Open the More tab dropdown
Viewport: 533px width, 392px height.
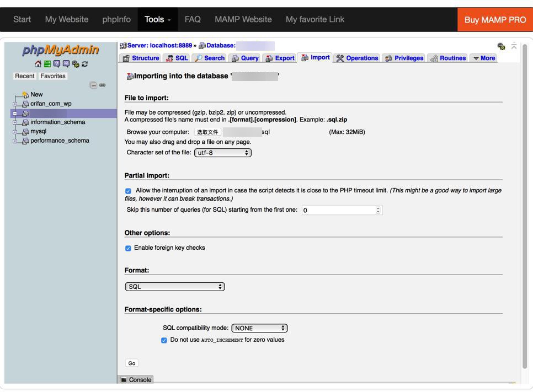(x=484, y=58)
